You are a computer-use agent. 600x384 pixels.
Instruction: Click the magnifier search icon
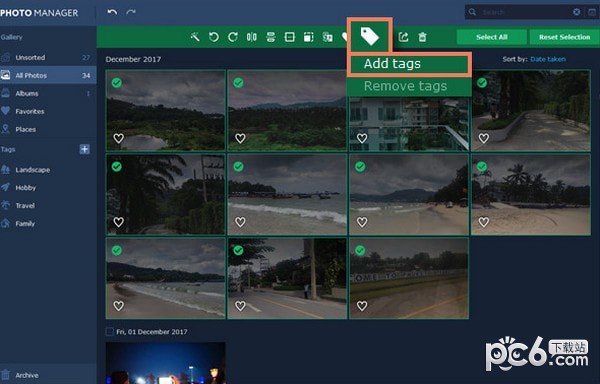click(x=473, y=12)
